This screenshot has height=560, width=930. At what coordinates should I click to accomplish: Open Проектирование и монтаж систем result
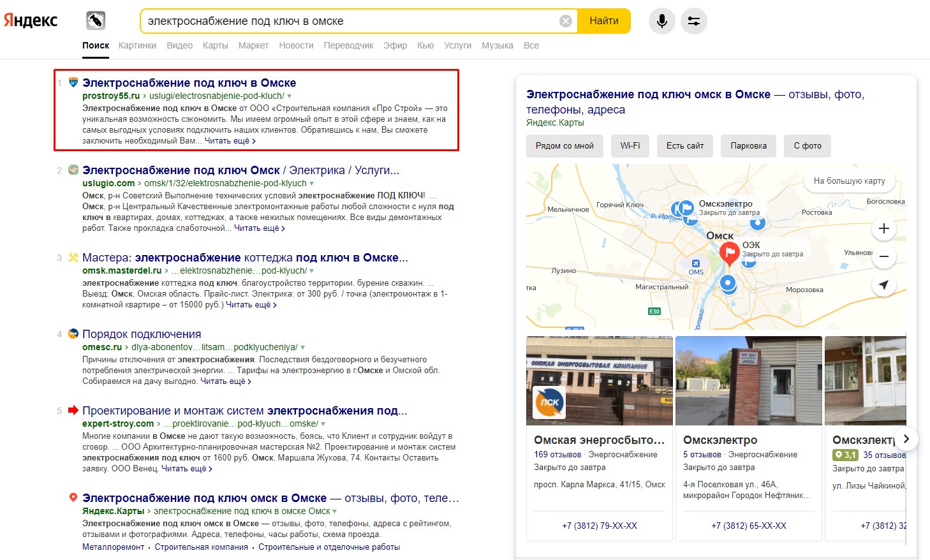pyautogui.click(x=245, y=411)
